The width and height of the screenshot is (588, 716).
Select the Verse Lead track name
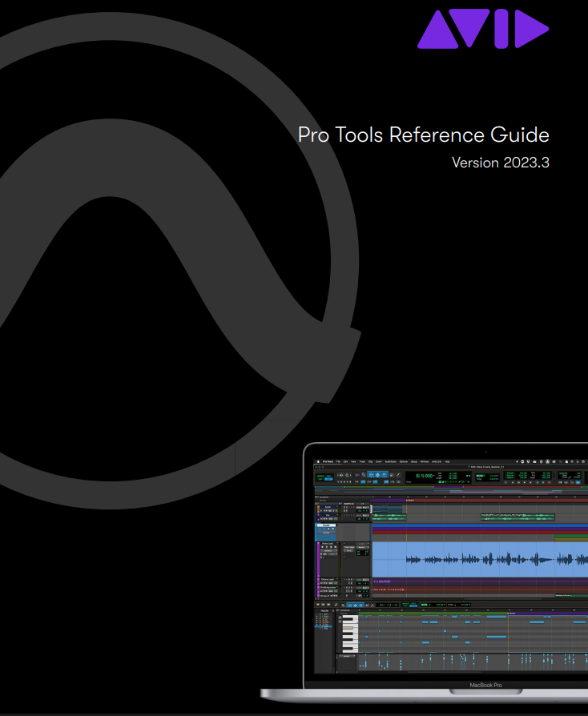tap(328, 543)
